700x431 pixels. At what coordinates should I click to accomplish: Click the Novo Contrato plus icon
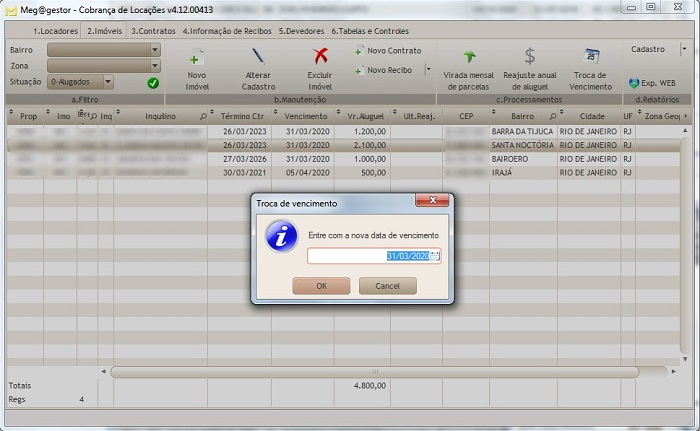click(358, 52)
